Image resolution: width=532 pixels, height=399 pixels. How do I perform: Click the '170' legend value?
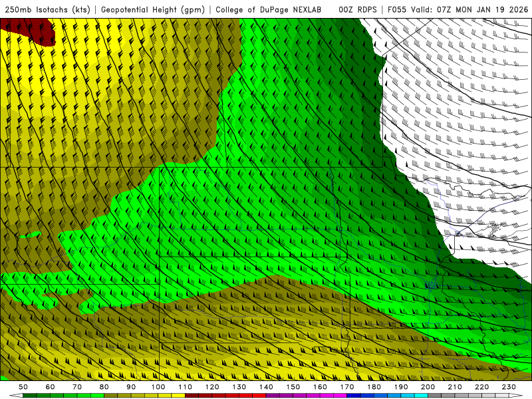pyautogui.click(x=347, y=387)
